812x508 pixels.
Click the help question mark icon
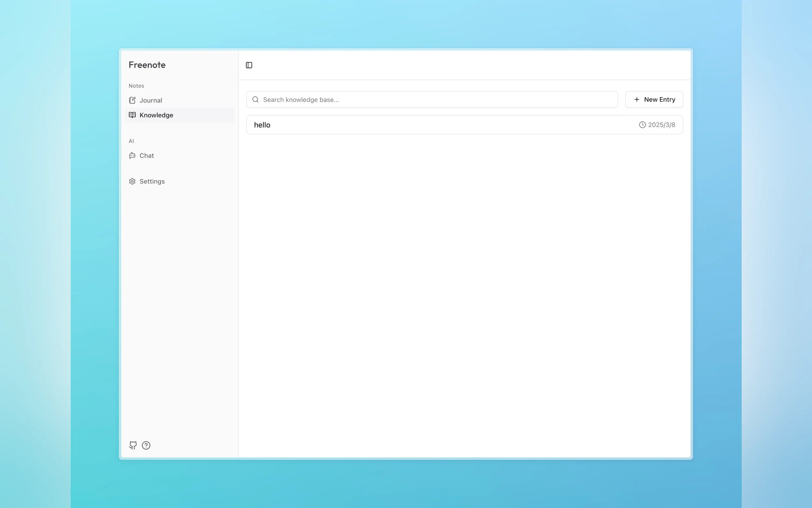146,445
